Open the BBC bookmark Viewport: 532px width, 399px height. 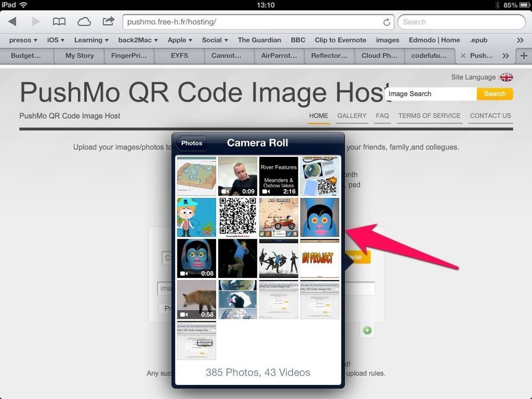298,40
